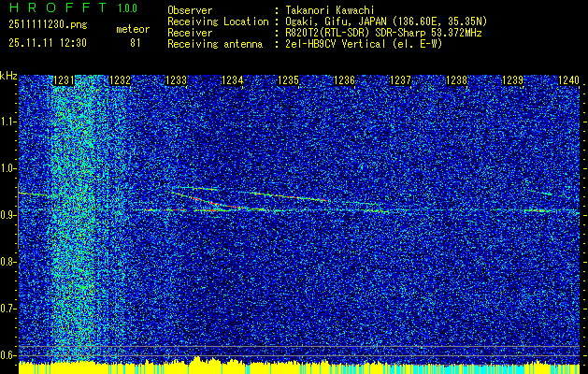The width and height of the screenshot is (588, 374).
Task: Click the 0.9 frequency axis label
Action: [8, 215]
